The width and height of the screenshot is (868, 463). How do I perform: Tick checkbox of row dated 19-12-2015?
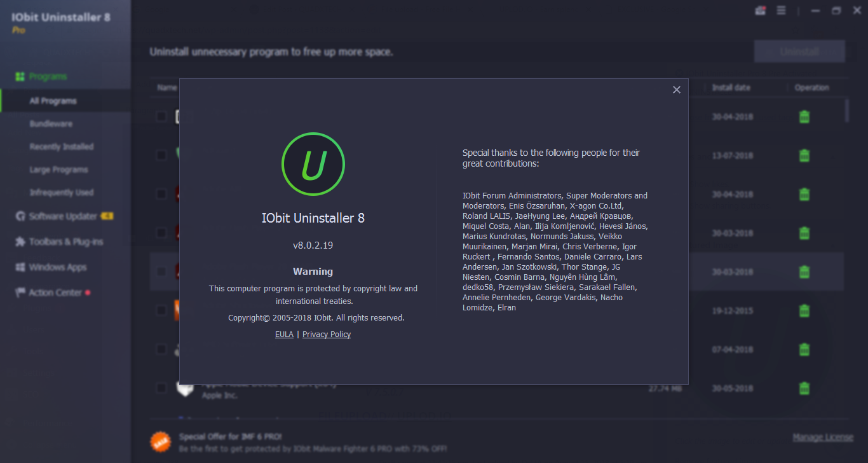(x=161, y=311)
